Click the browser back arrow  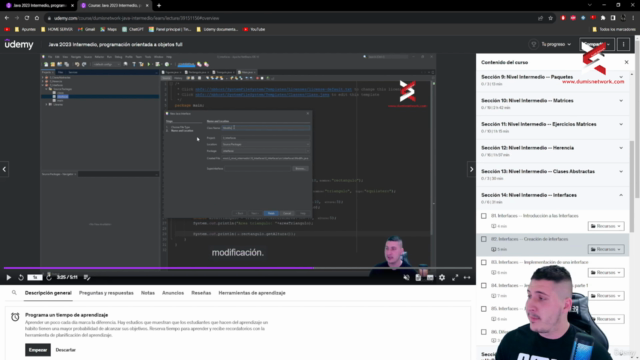[x=7, y=18]
